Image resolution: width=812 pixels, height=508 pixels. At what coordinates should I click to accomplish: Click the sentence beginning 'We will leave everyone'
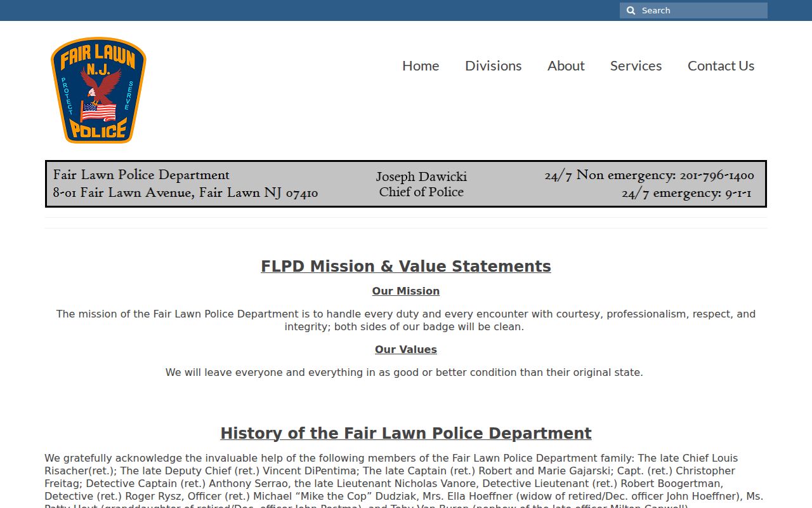(x=404, y=372)
